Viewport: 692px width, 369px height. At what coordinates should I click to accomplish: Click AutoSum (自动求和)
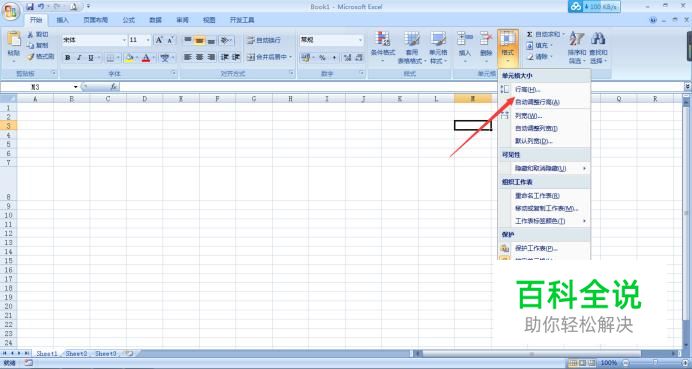545,34
